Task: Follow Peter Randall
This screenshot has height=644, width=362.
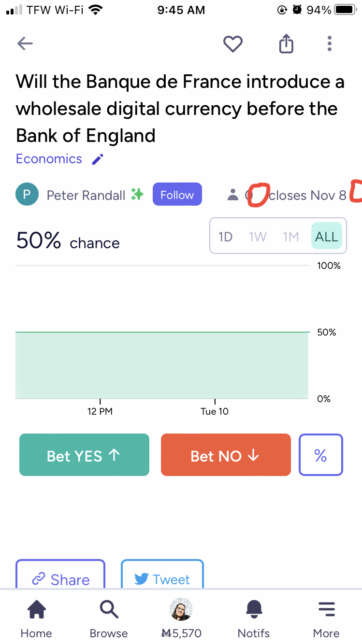Action: pyautogui.click(x=177, y=195)
